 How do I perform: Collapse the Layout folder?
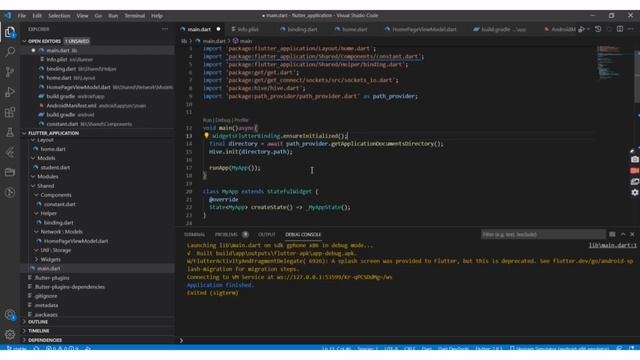[33, 140]
